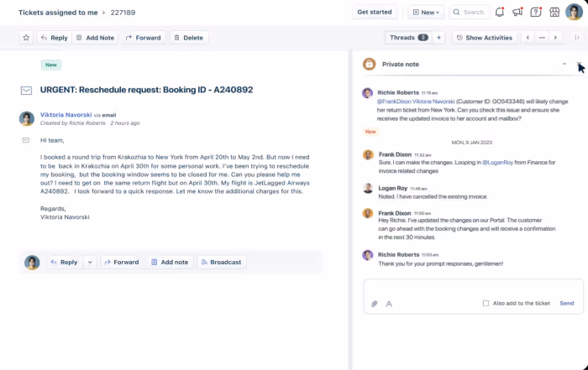Click the small envelope icon next to Hi team
Image resolution: width=588 pixels, height=370 pixels.
pos(26,140)
